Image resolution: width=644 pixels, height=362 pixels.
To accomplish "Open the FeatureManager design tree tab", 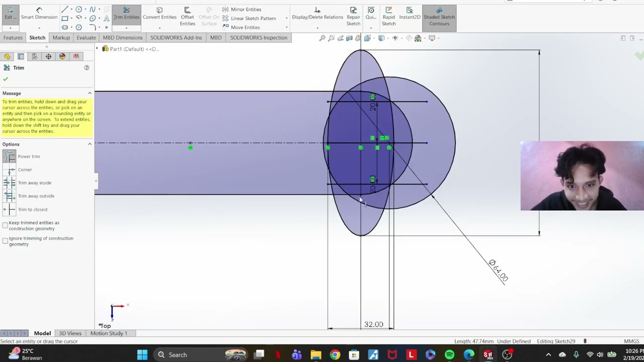I will tap(7, 56).
